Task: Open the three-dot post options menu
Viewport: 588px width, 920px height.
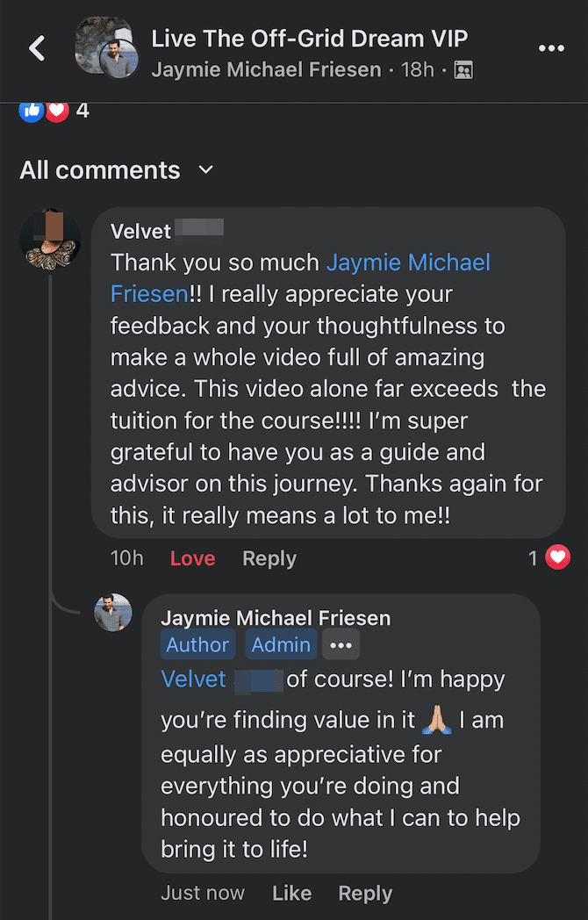Action: click(x=551, y=48)
